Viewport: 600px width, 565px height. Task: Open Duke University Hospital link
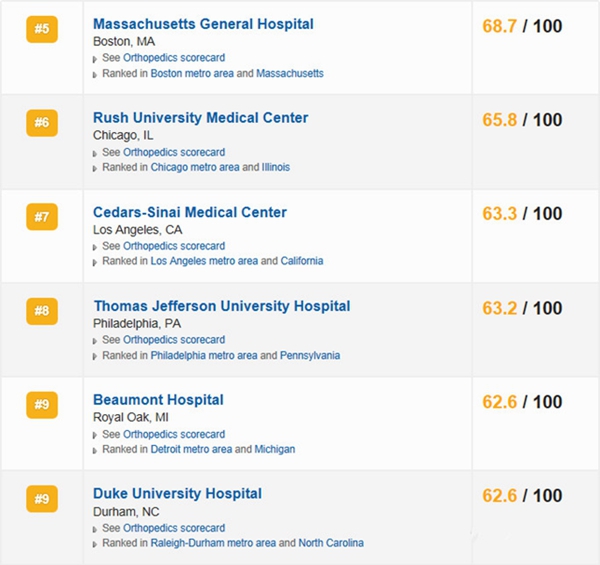coord(177,493)
